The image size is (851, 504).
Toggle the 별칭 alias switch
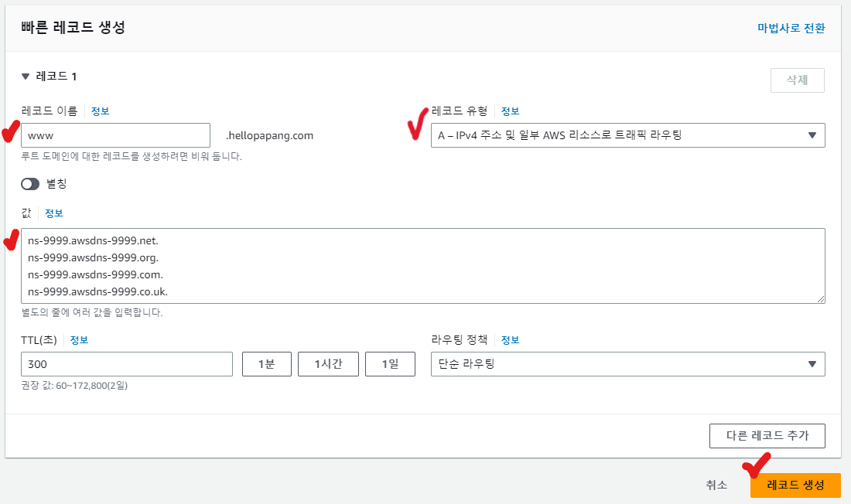click(30, 184)
